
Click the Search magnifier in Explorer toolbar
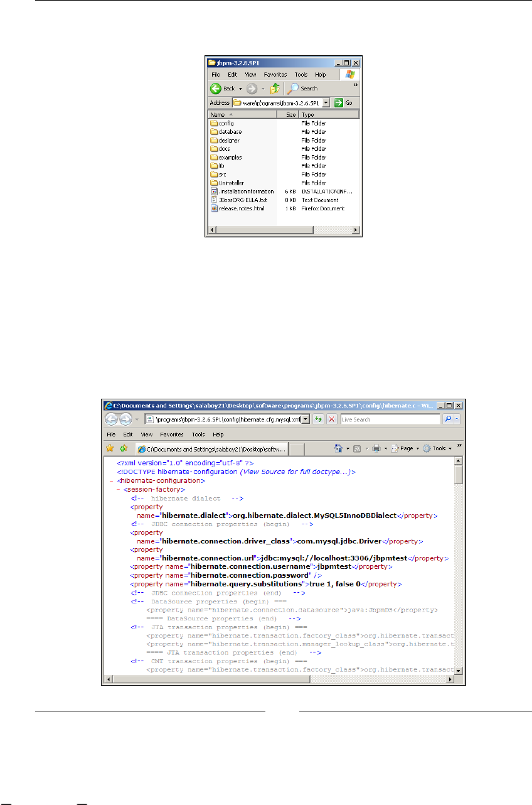pos(293,89)
